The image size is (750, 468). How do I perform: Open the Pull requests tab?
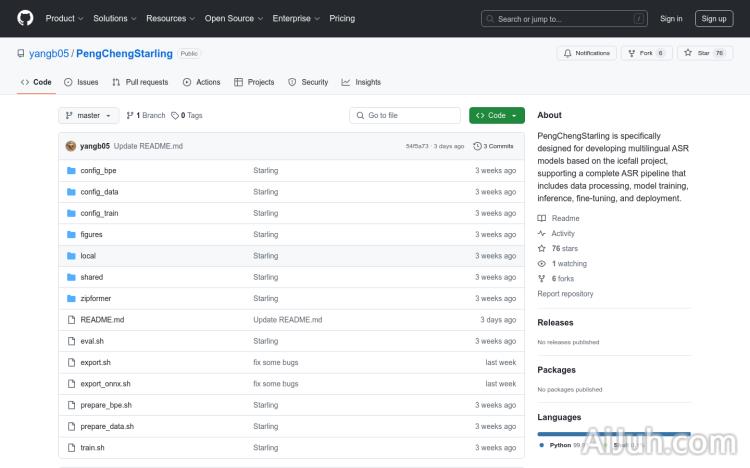pyautogui.click(x=140, y=82)
